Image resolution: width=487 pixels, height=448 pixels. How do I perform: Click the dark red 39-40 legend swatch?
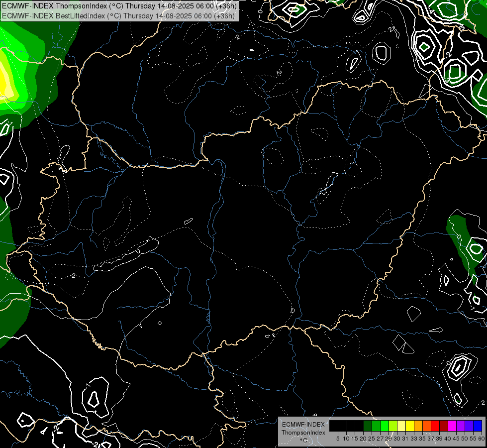pyautogui.click(x=444, y=426)
